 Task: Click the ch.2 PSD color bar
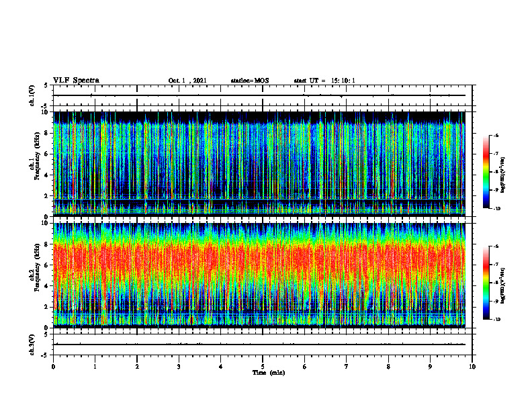coord(486,283)
